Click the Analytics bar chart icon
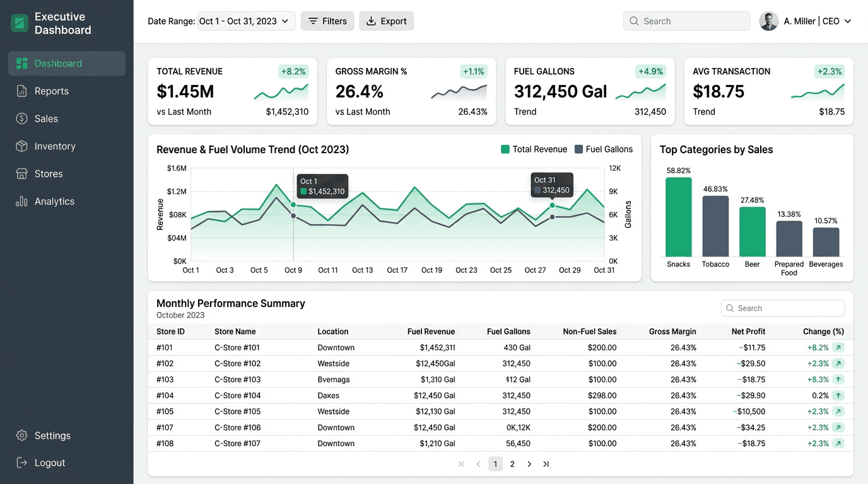The image size is (868, 484). pos(22,202)
